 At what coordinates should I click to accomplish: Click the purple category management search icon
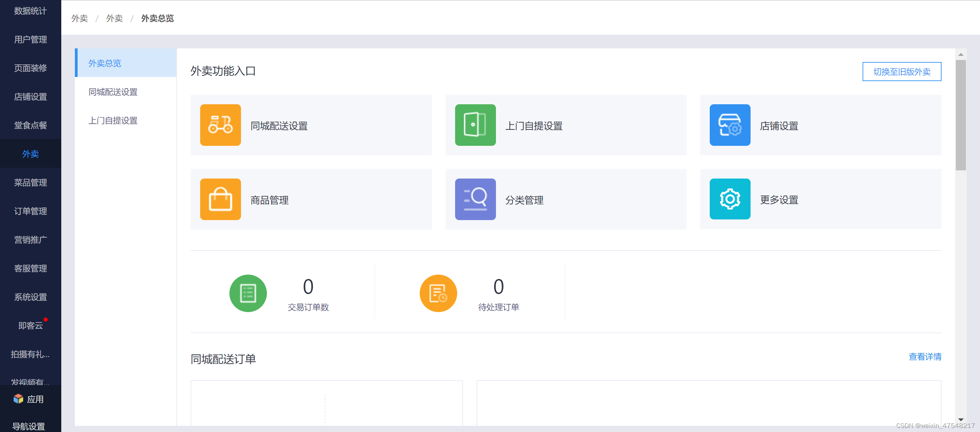coord(475,199)
